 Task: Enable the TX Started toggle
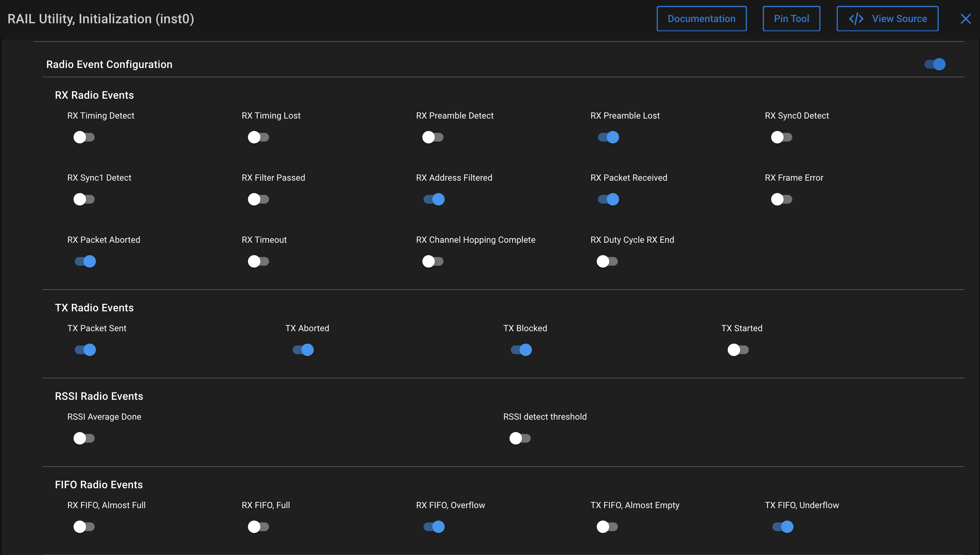[x=738, y=350]
